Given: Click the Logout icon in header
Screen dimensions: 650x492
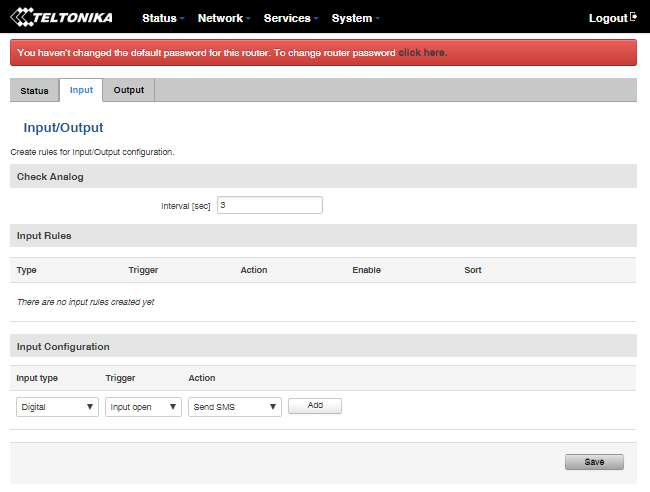Looking at the screenshot, I should pyautogui.click(x=633, y=17).
